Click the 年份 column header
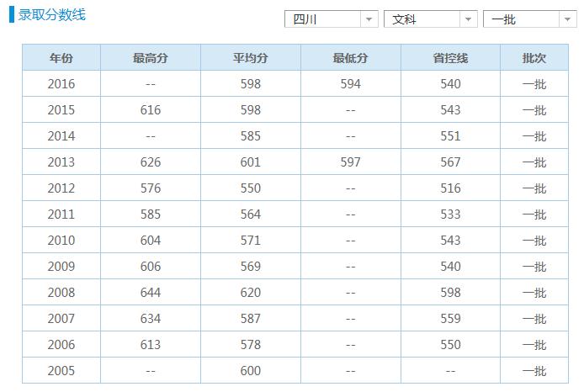 [61, 58]
